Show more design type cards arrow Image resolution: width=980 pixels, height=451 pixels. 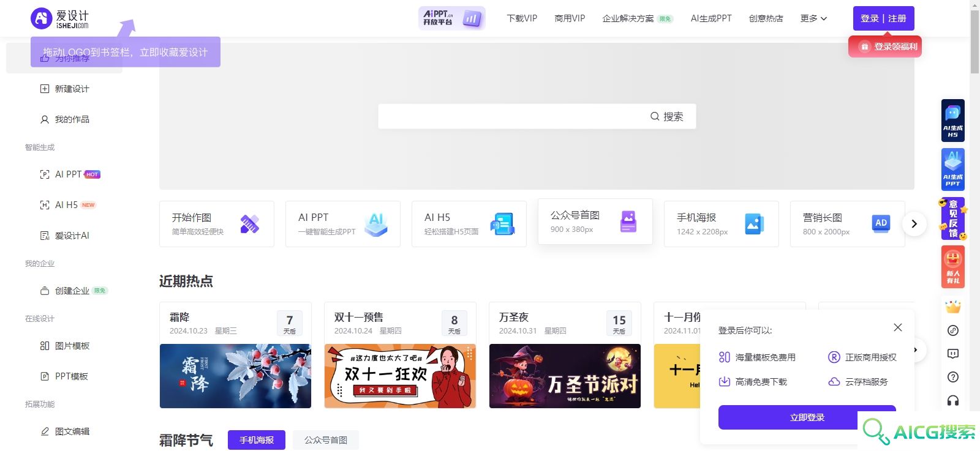pyautogui.click(x=914, y=224)
